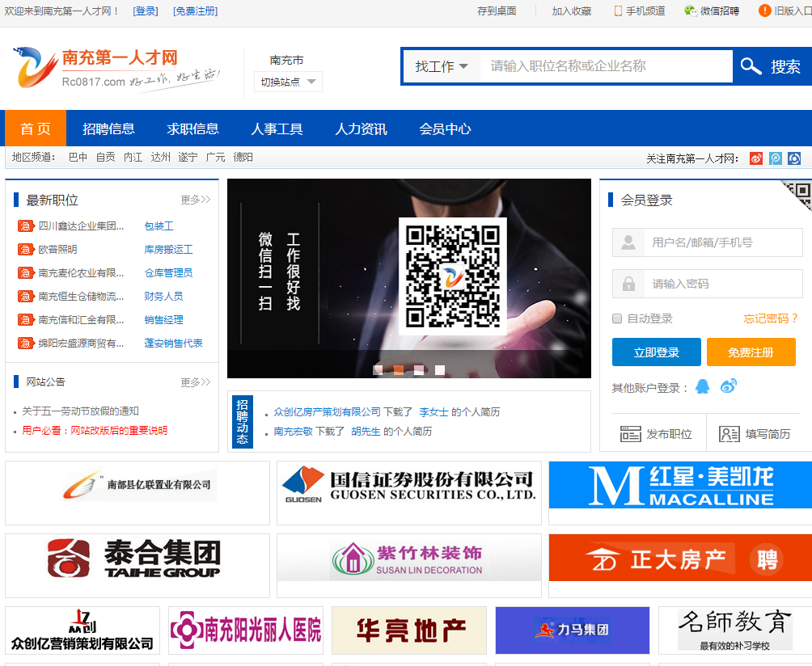The height and width of the screenshot is (666, 812).
Task: Open the 切换站点 site switcher dropdown
Action: [288, 82]
